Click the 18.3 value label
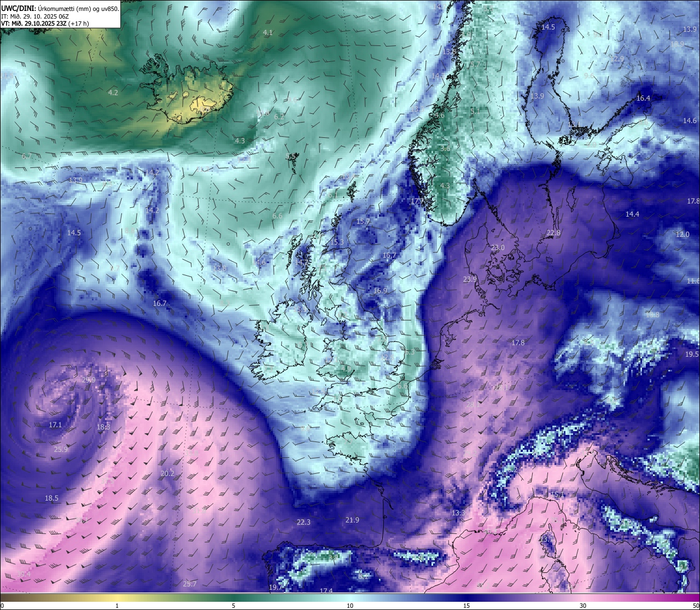The height and width of the screenshot is (610, 700). point(103,427)
